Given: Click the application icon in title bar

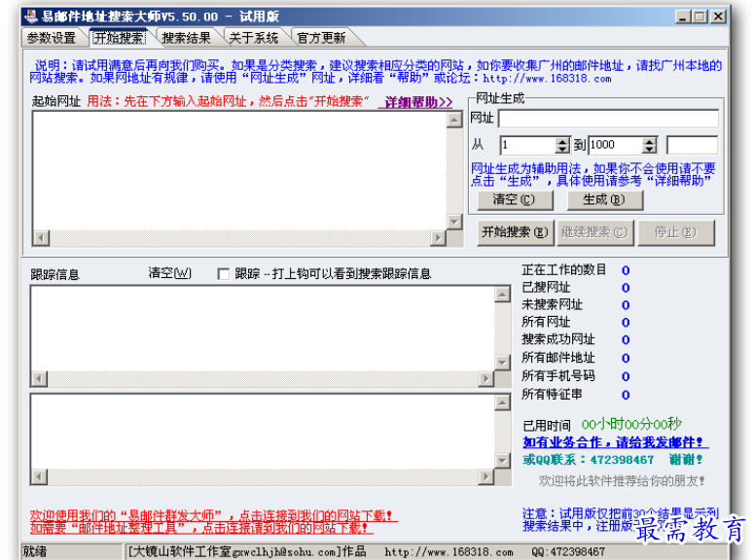Looking at the screenshot, I should (31, 17).
